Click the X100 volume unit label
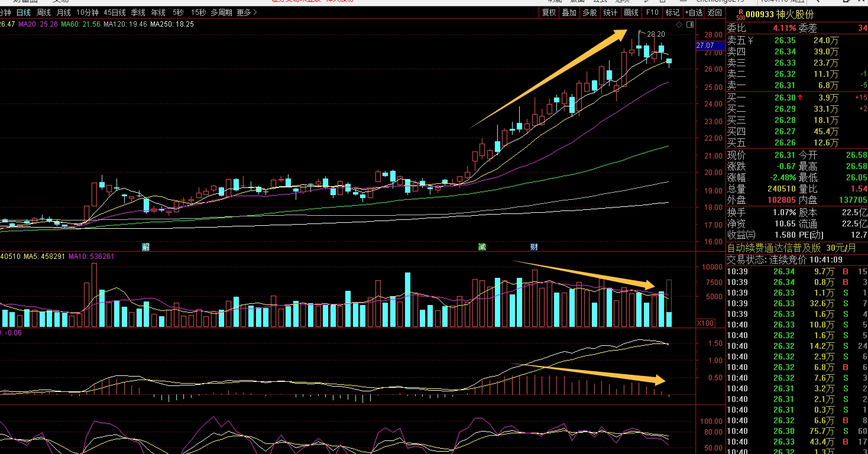Viewport: 868px width, 454px height. click(x=705, y=323)
